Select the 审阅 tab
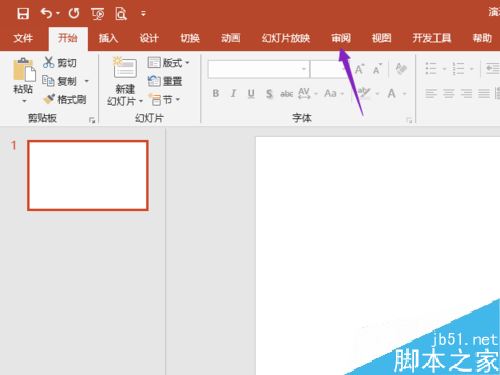The image size is (500, 375). 341,38
